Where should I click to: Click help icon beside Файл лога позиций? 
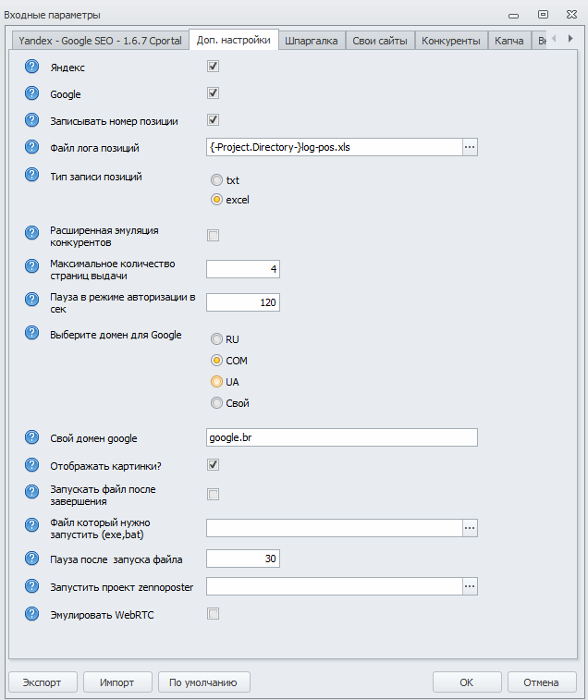pyautogui.click(x=32, y=147)
